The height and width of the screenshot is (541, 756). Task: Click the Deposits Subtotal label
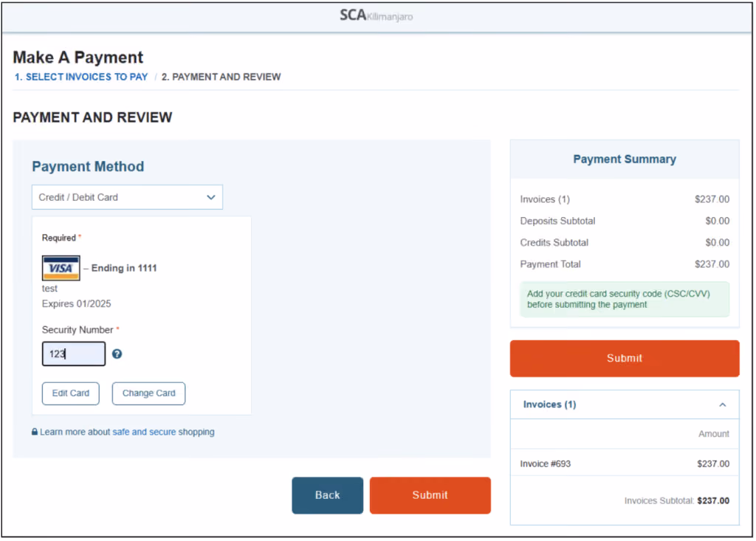[557, 221]
